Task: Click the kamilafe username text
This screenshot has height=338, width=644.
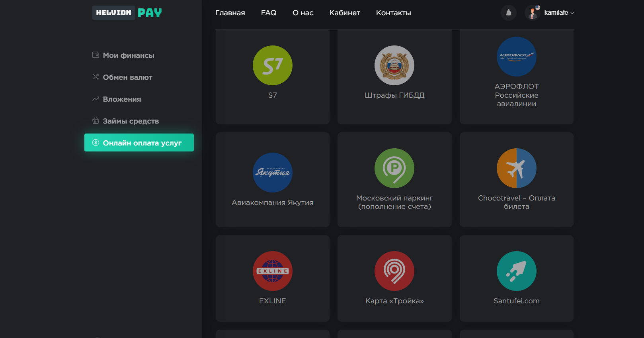Action: coord(556,13)
